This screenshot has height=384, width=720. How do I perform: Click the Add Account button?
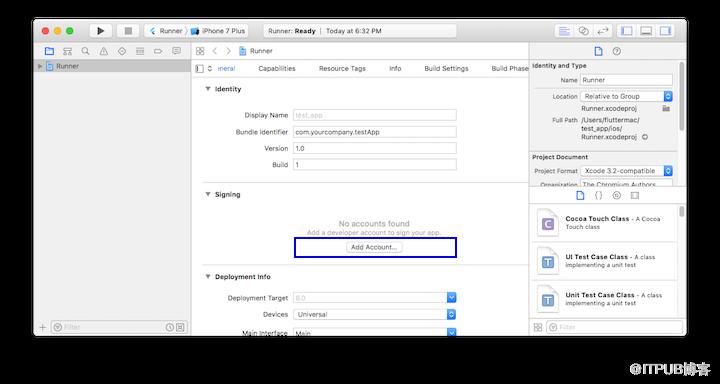(x=374, y=247)
